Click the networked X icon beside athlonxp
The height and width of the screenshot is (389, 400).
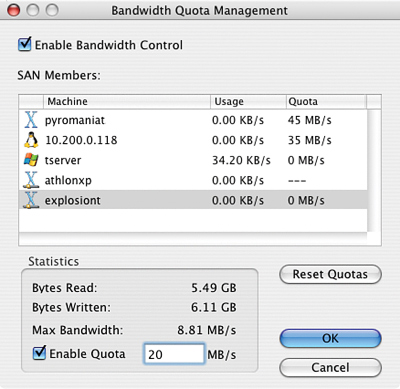(x=31, y=180)
